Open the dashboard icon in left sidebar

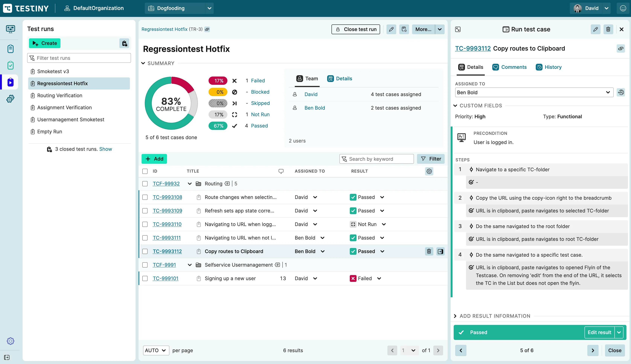tap(10, 29)
